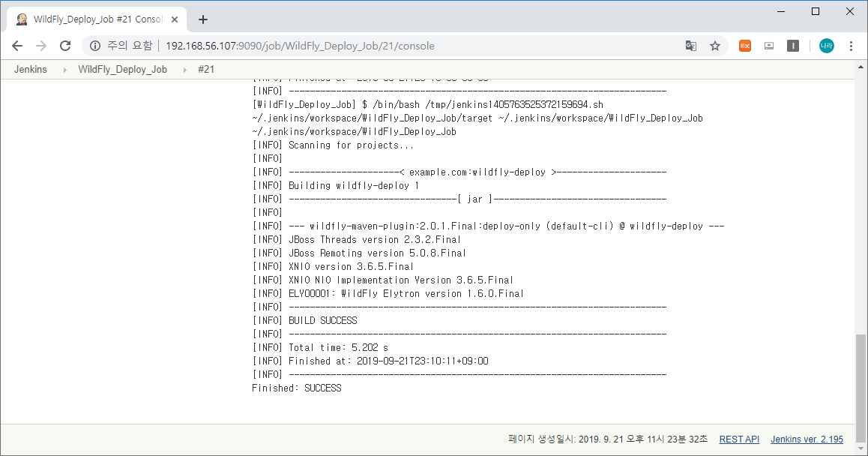Open Google Translate page icon
Viewport: 868px width, 456px height.
point(691,46)
